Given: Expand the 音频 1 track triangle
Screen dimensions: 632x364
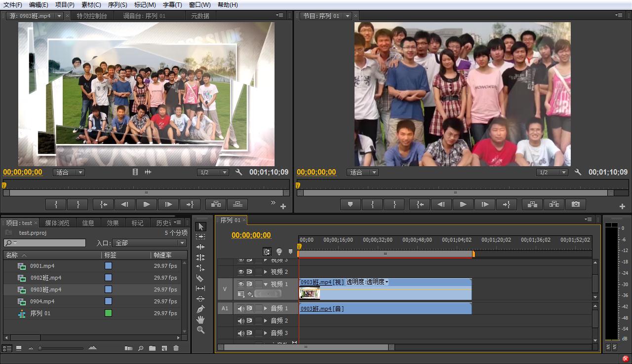Looking at the screenshot, I should 266,308.
